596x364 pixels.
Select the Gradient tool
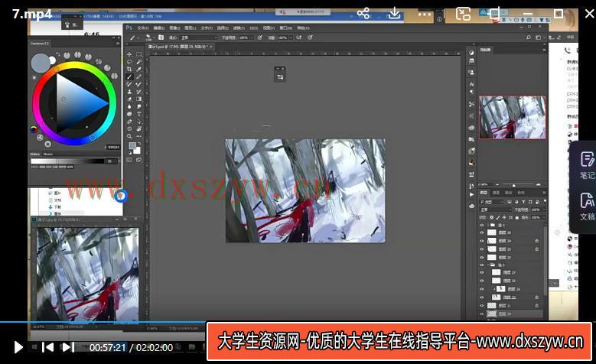(x=138, y=99)
